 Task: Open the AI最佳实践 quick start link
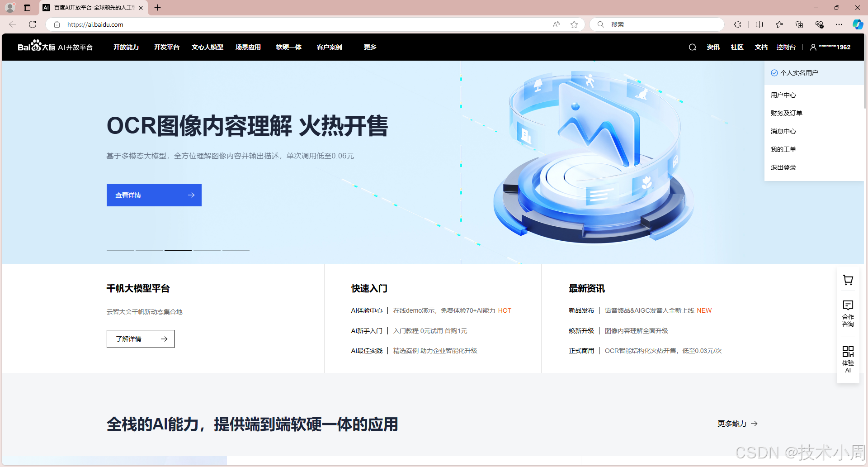point(367,351)
